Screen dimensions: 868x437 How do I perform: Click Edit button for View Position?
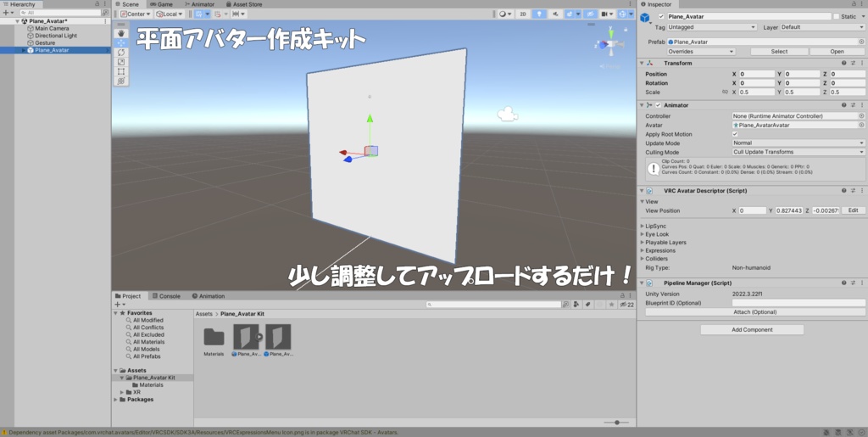(x=853, y=210)
